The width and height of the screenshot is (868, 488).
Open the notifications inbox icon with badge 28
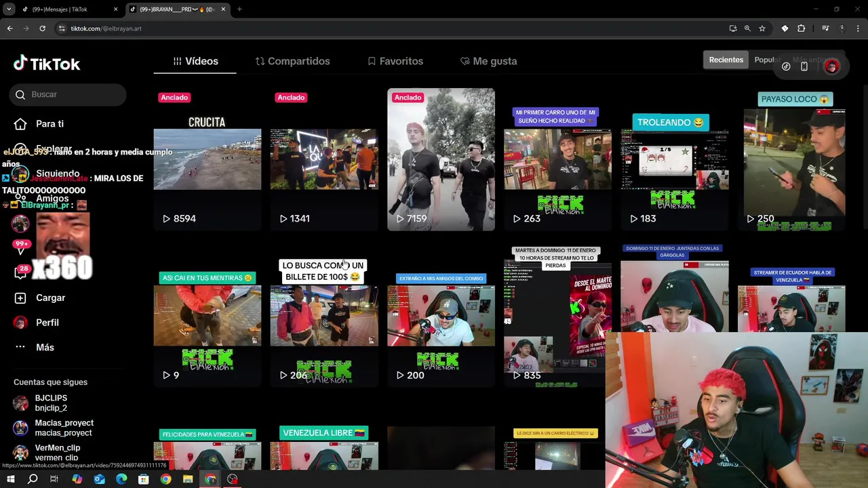(x=20, y=272)
